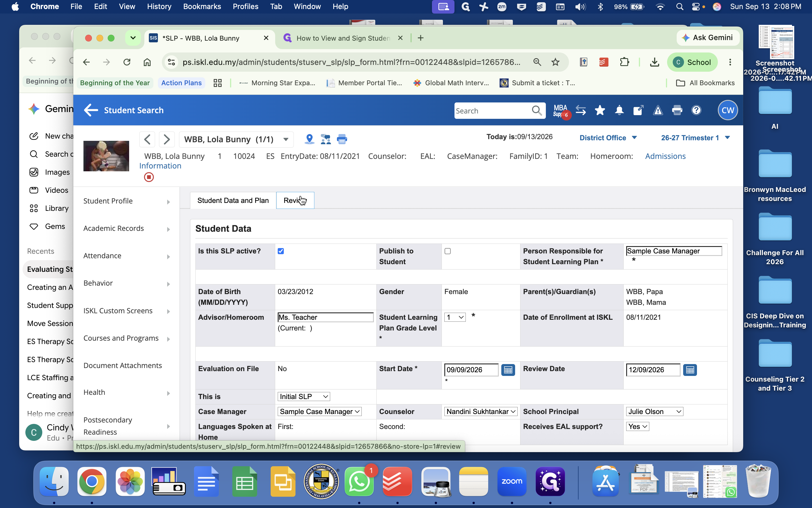
Task: Open the notifications bell icon
Action: click(619, 110)
